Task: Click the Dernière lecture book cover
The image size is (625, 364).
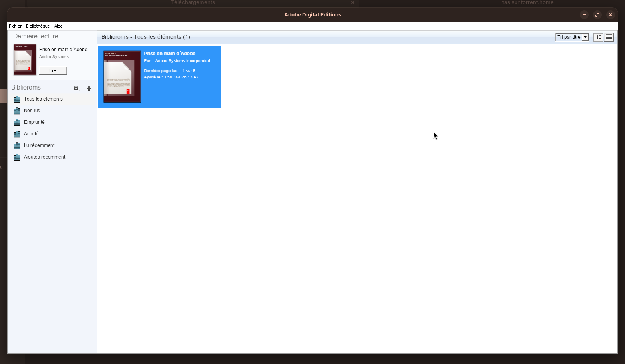Action: click(x=25, y=60)
